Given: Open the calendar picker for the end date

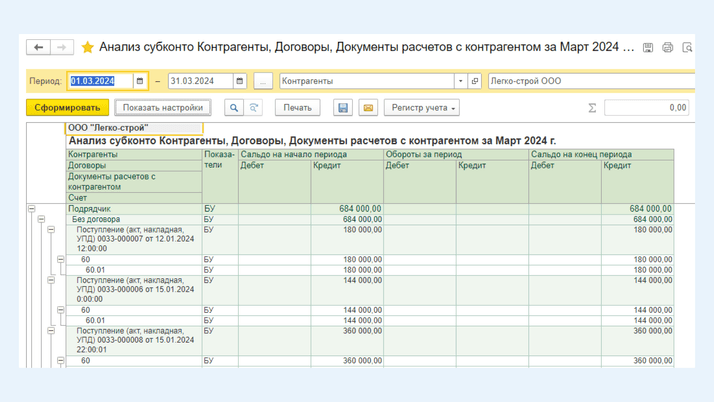Looking at the screenshot, I should pyautogui.click(x=240, y=81).
